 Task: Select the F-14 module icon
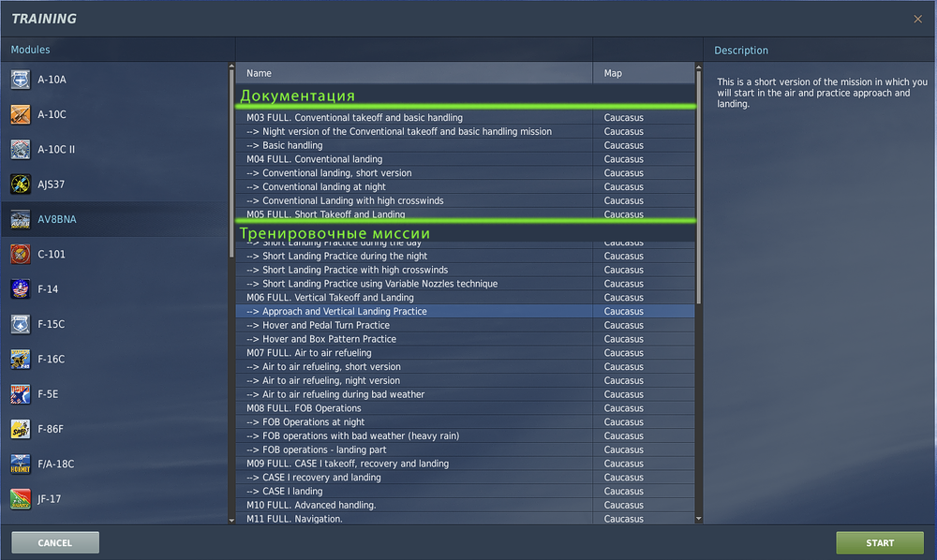point(21,289)
